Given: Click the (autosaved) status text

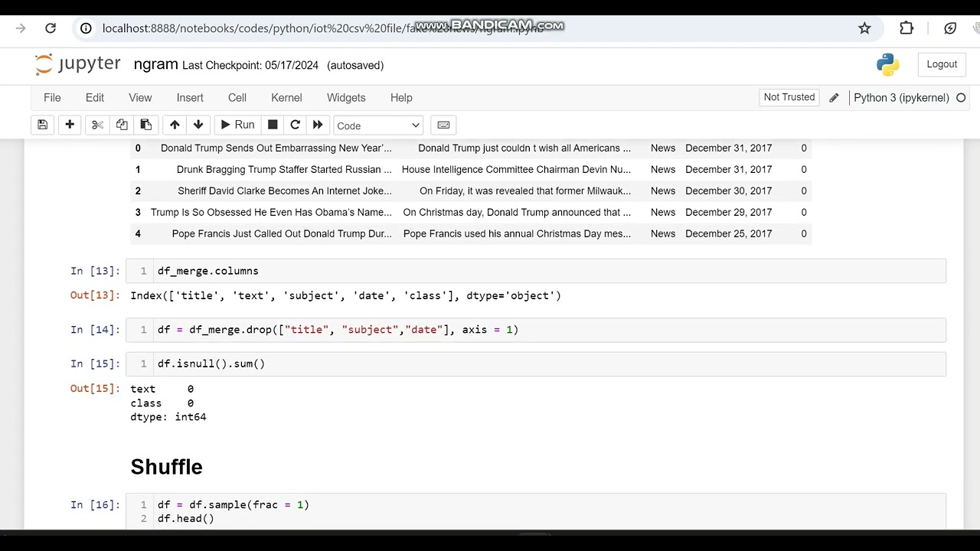Looking at the screenshot, I should pos(355,65).
